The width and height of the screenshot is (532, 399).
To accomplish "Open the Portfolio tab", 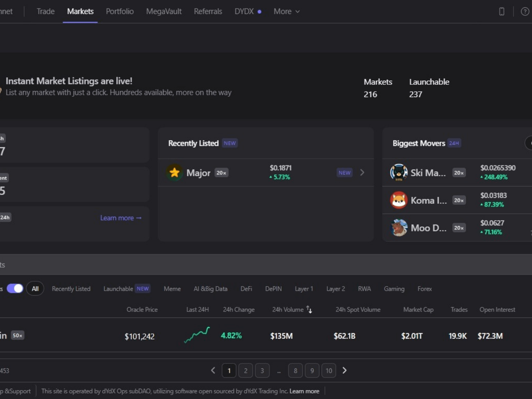I will pyautogui.click(x=120, y=11).
